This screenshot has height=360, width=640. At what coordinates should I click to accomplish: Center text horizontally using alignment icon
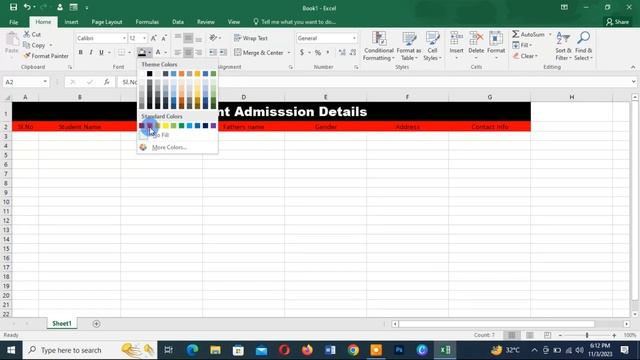[188, 52]
